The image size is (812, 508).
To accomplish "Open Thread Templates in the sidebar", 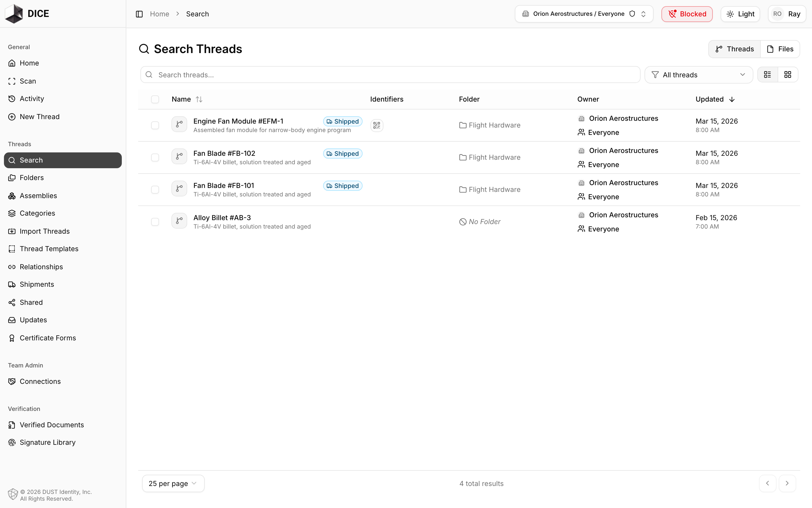I will pyautogui.click(x=63, y=249).
